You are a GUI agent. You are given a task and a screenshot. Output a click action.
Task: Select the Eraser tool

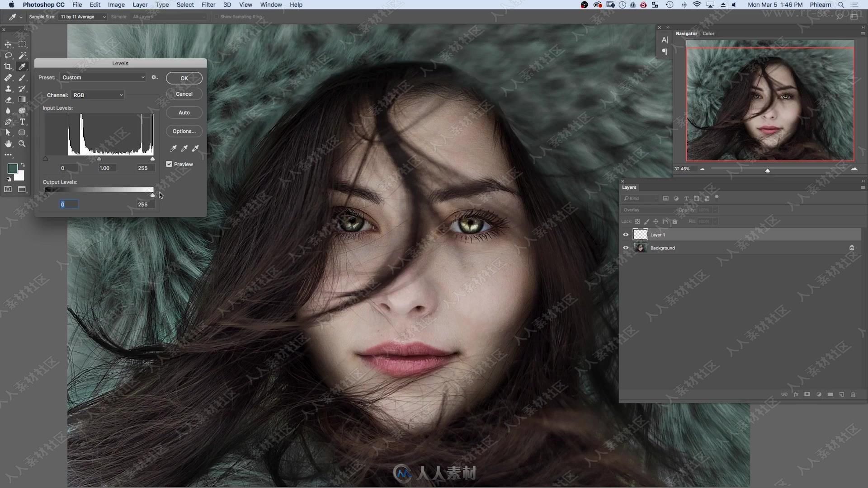[x=8, y=99]
